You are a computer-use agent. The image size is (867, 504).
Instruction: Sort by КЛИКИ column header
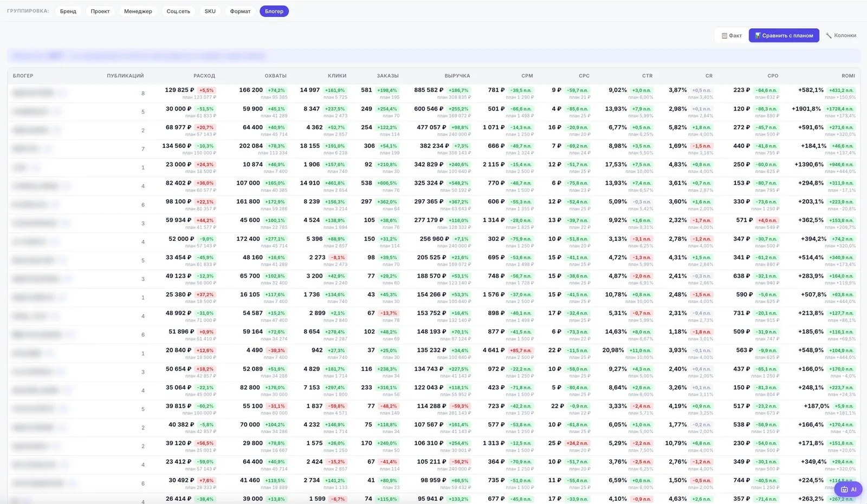coord(337,76)
